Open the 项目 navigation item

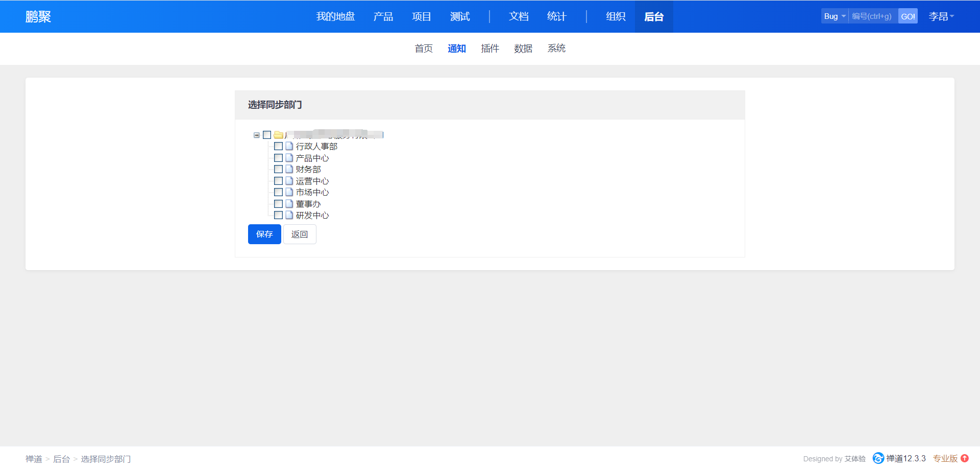(422, 16)
